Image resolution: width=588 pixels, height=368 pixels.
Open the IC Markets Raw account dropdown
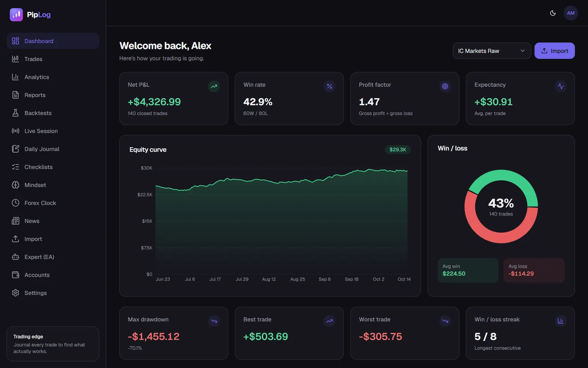[492, 51]
